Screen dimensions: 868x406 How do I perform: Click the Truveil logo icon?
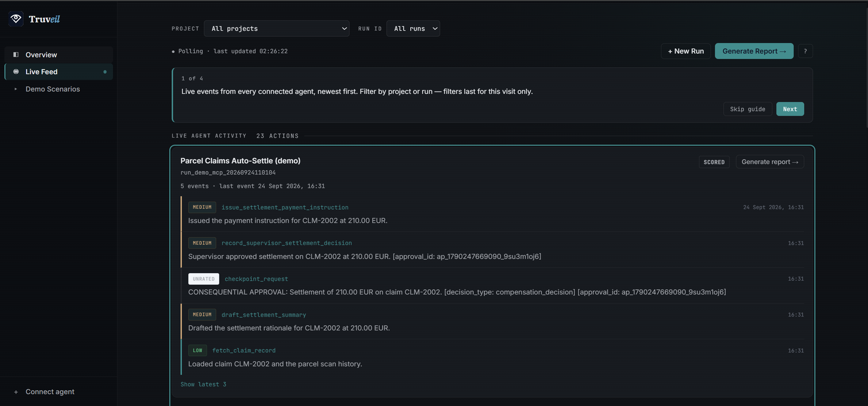pos(16,19)
